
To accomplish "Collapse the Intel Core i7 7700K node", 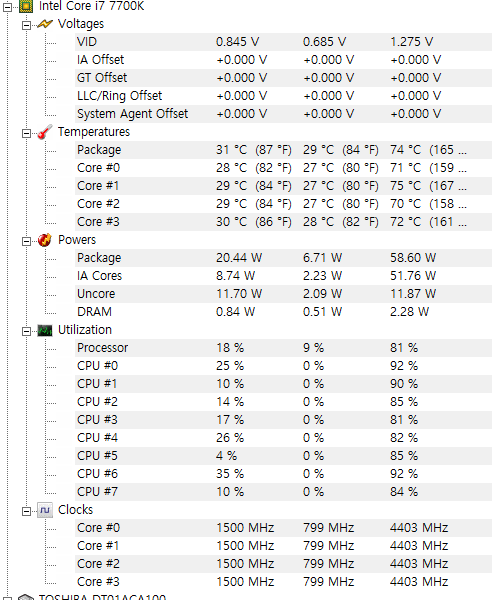I will point(8,7).
